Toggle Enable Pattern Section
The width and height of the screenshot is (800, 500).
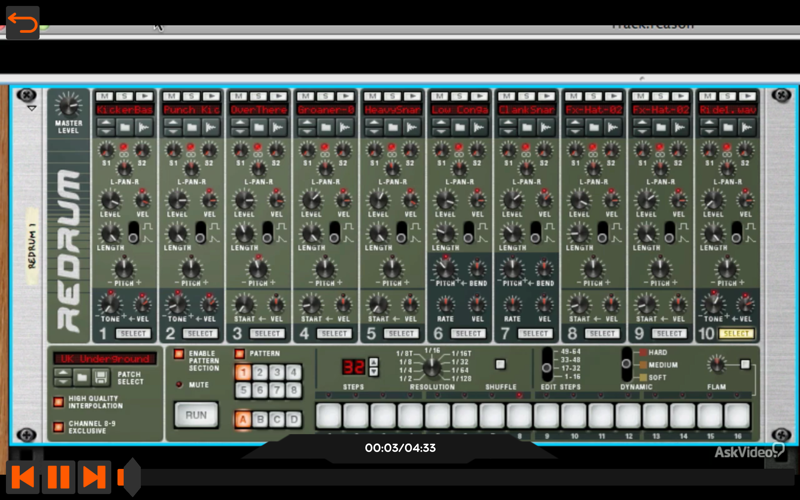(x=179, y=354)
